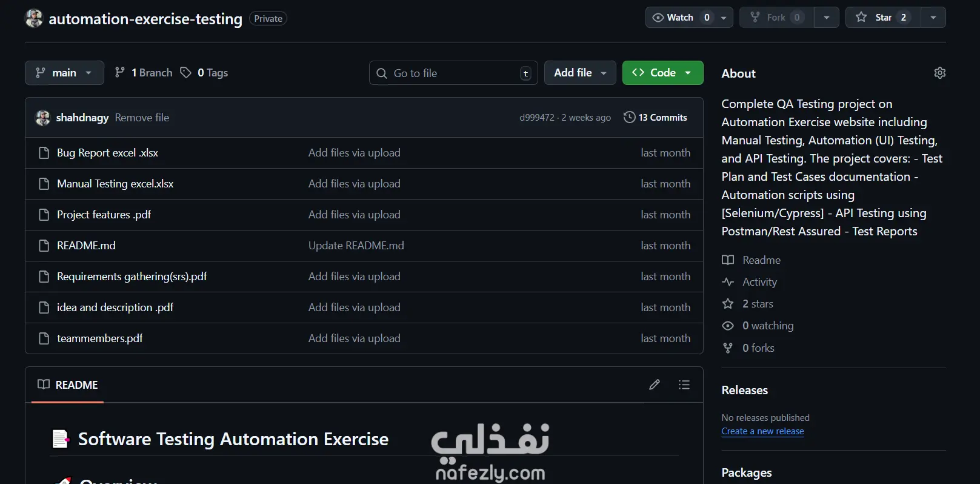Open Add files via upload commit for Bug Report
Viewport: 980px width, 484px height.
click(x=354, y=153)
